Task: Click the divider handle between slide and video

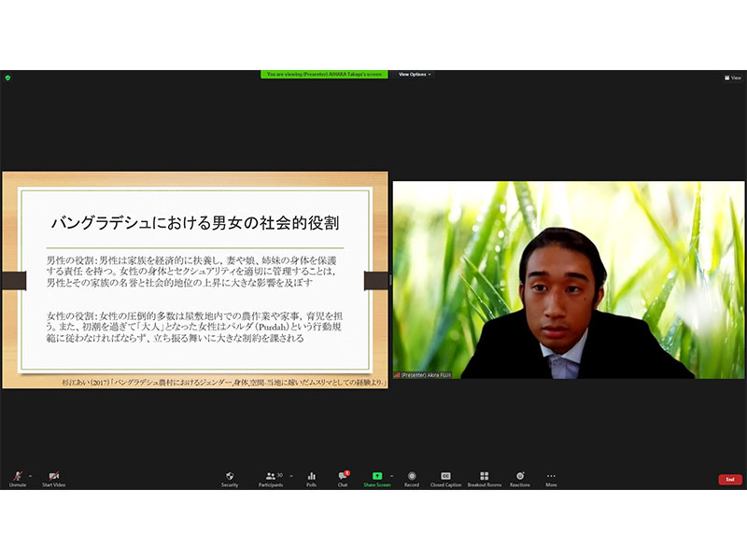Action: click(x=390, y=280)
